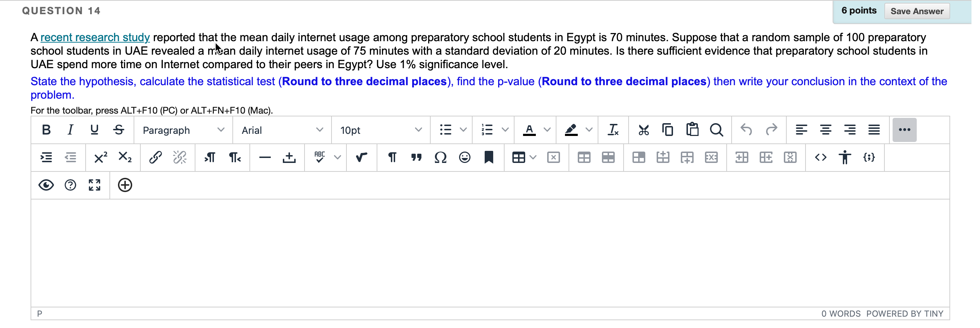Increase paragraph indent
Screen dimensions: 980x328
point(46,157)
